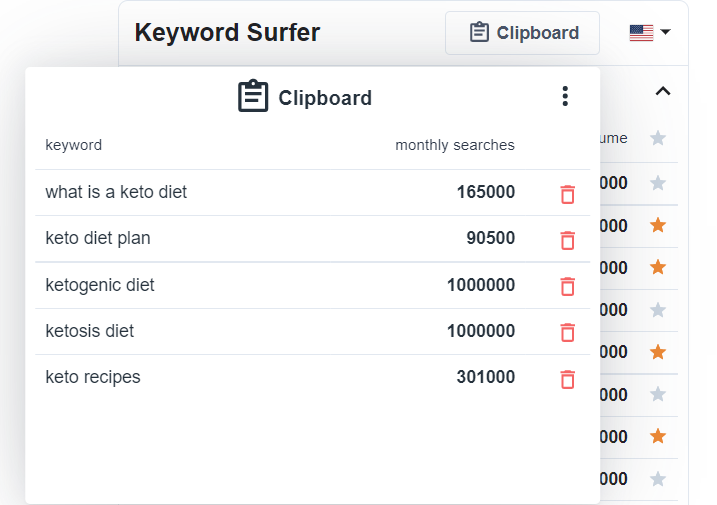The image size is (717, 505).
Task: Open clipboard three-dot options menu
Action: tap(565, 96)
